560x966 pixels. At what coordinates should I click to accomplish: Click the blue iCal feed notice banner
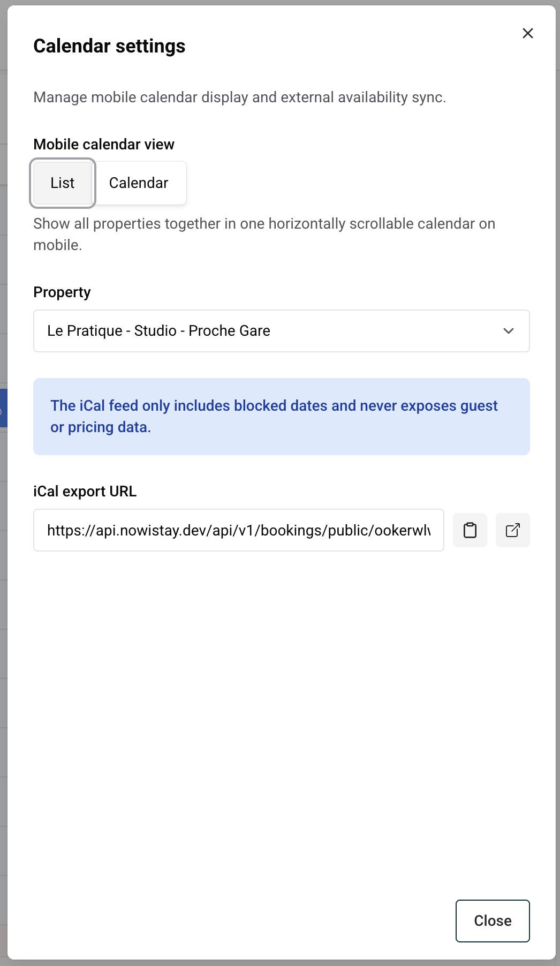[x=282, y=416]
